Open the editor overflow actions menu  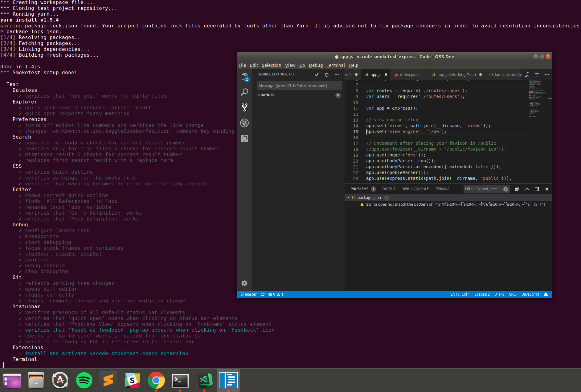click(547, 74)
